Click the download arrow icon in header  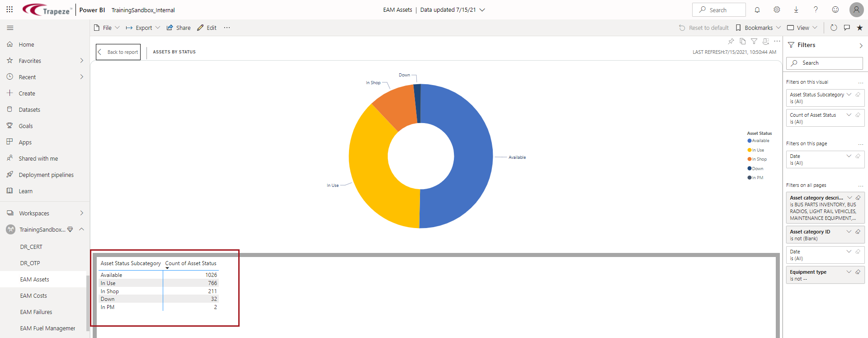[796, 10]
